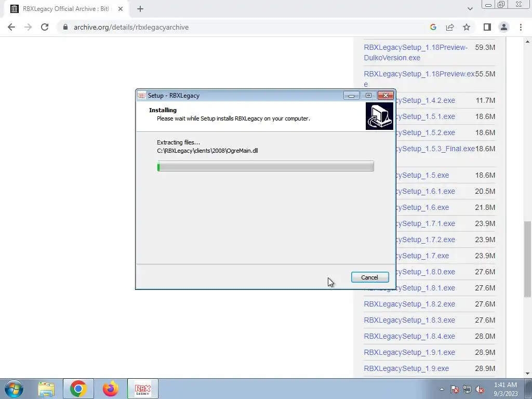The width and height of the screenshot is (532, 399).
Task: Click the OgreMain.dll extraction path text
Action: coord(207,151)
